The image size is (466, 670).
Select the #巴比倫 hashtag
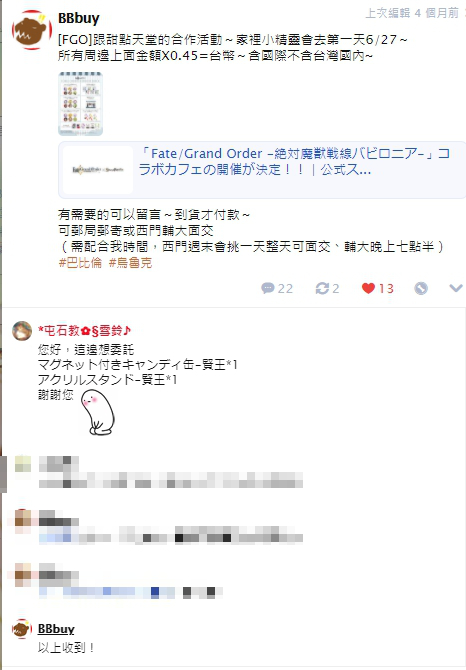(x=80, y=263)
